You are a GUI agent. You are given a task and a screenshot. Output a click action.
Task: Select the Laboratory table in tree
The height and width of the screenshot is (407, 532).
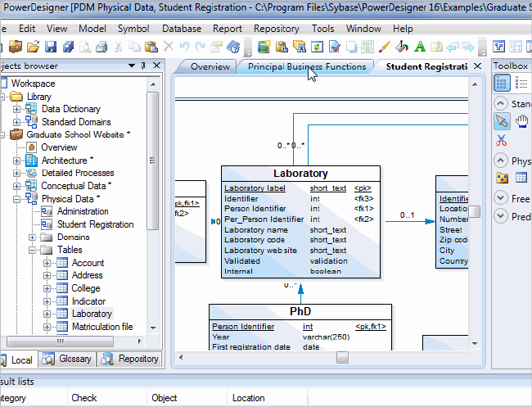click(92, 314)
